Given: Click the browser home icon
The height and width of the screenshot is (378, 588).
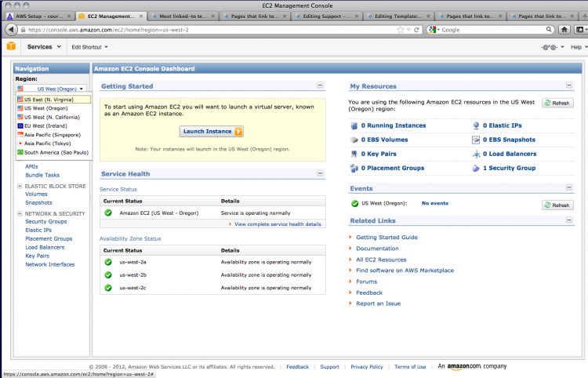Looking at the screenshot, I should point(564,30).
